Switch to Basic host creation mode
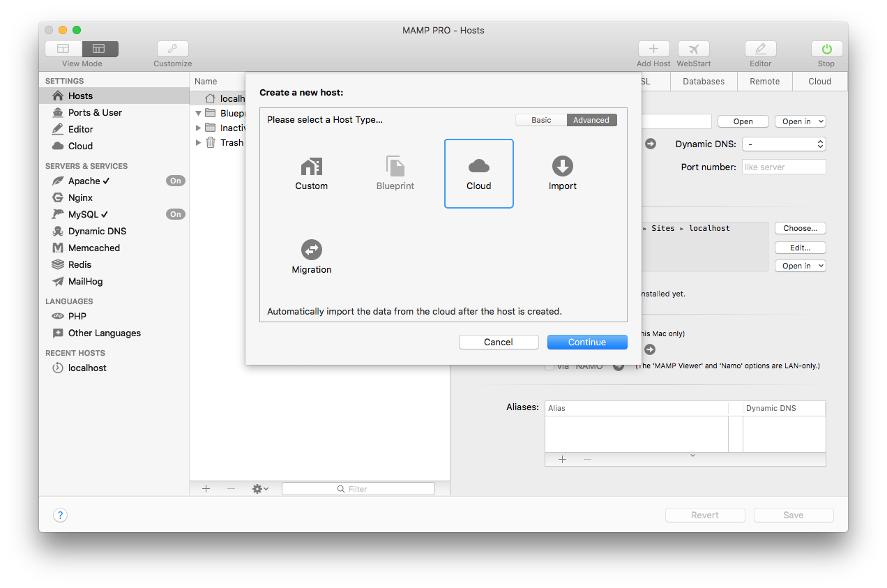The width and height of the screenshot is (887, 588). (541, 119)
